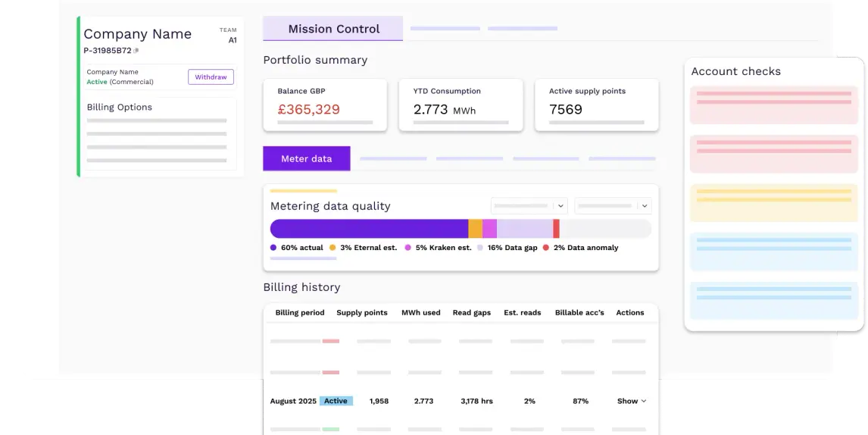Open first dropdown in Metering data quality

pos(529,205)
